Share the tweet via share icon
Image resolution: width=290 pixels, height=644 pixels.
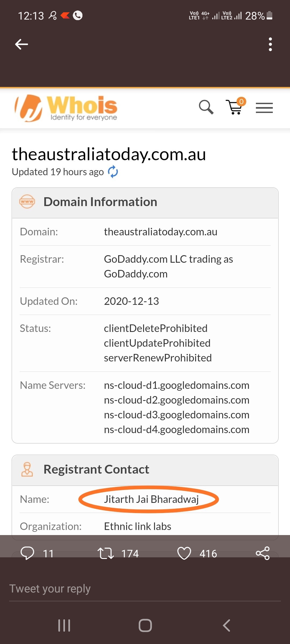263,553
